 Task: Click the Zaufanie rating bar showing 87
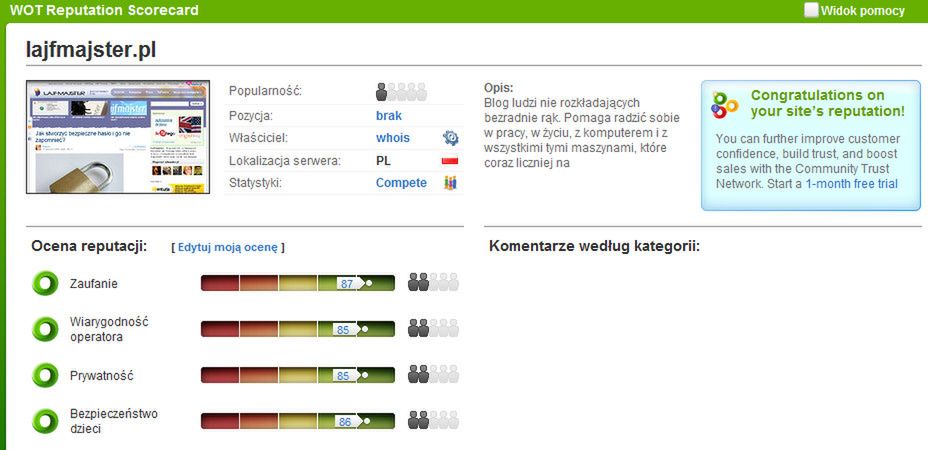coord(298,283)
